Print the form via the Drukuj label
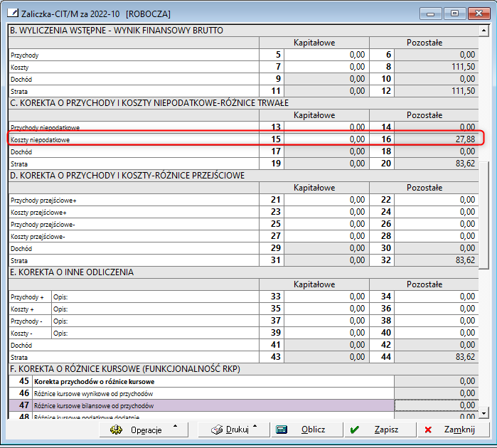This screenshot has width=497, height=448. [237, 430]
